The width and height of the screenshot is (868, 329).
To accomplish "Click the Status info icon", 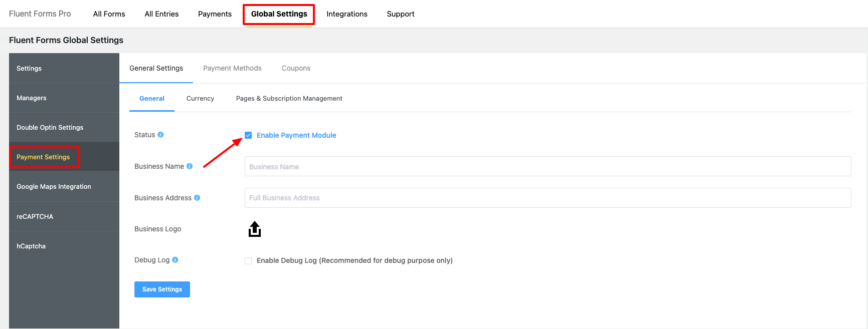I will [x=160, y=135].
